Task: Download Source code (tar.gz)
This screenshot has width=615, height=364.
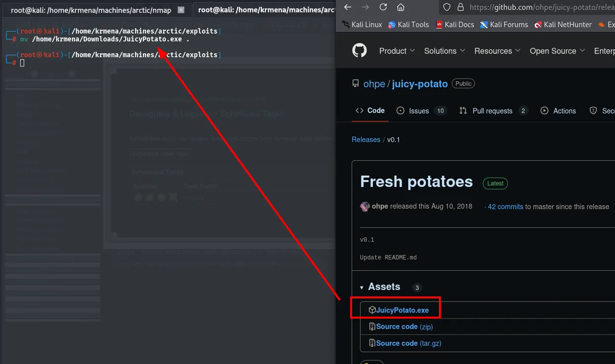Action: point(409,343)
